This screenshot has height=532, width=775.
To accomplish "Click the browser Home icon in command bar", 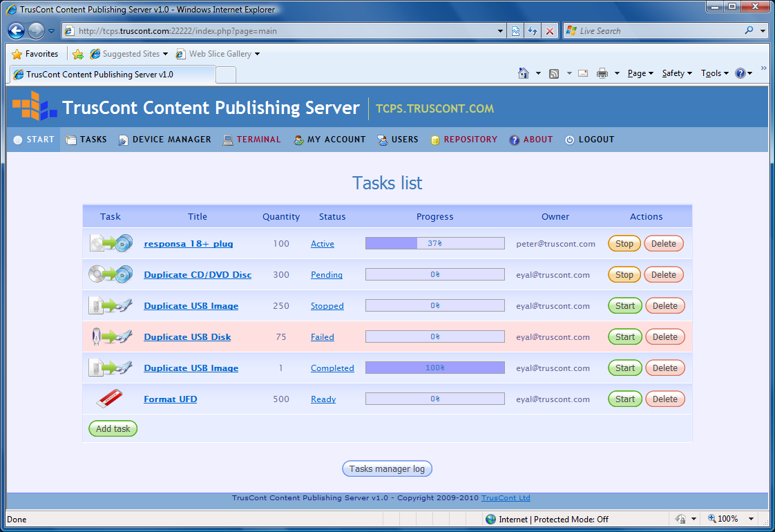I will pos(524,73).
